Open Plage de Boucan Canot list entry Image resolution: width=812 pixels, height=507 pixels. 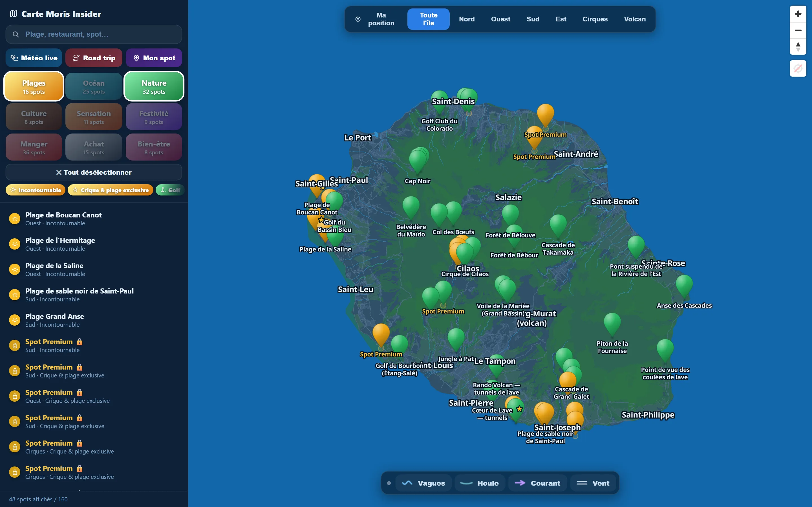pos(94,219)
